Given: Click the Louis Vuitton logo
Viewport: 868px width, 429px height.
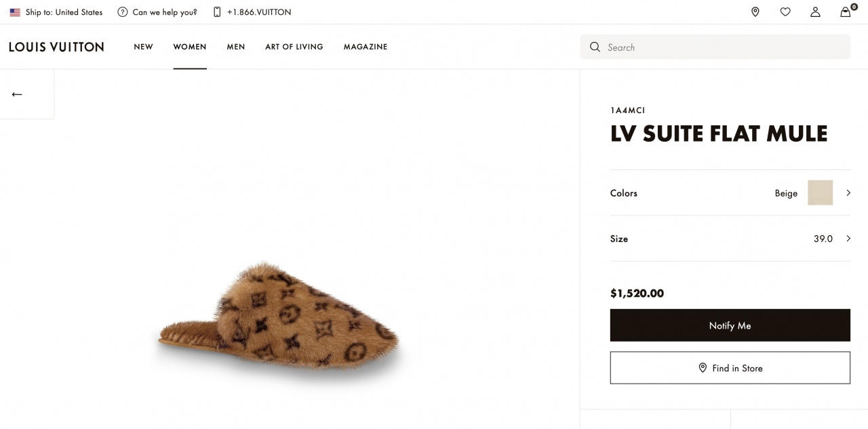Looking at the screenshot, I should [x=56, y=47].
